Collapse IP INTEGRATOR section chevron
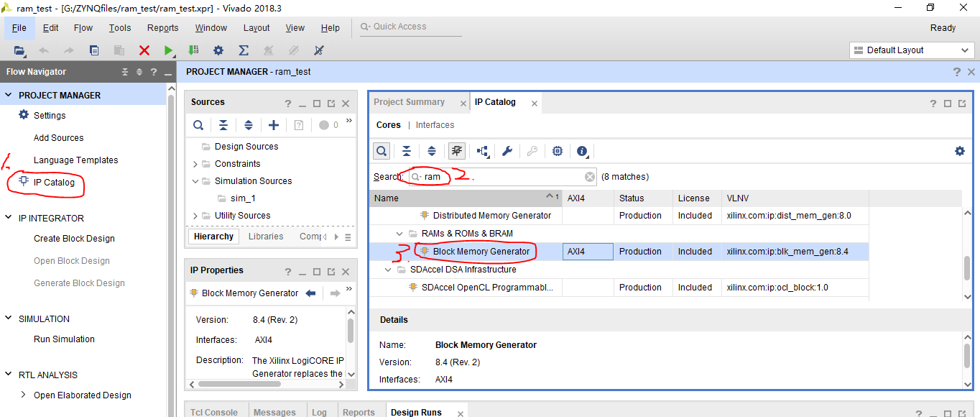980x417 pixels. click(x=9, y=218)
